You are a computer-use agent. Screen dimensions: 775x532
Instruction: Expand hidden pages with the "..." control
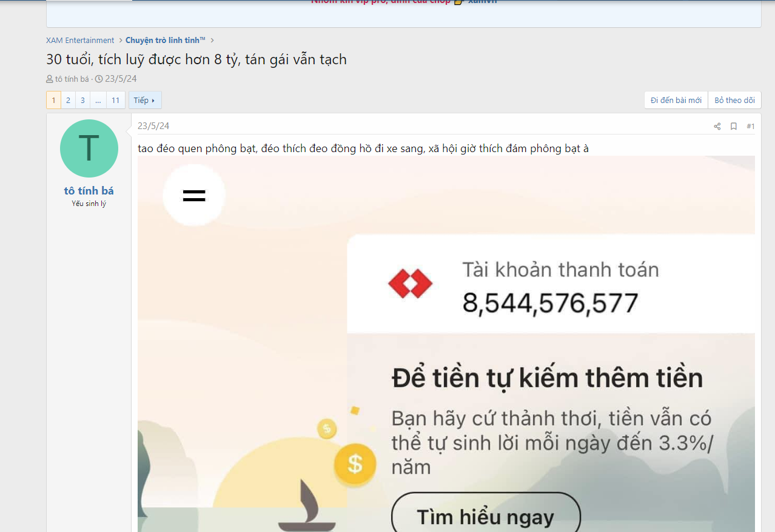click(98, 99)
